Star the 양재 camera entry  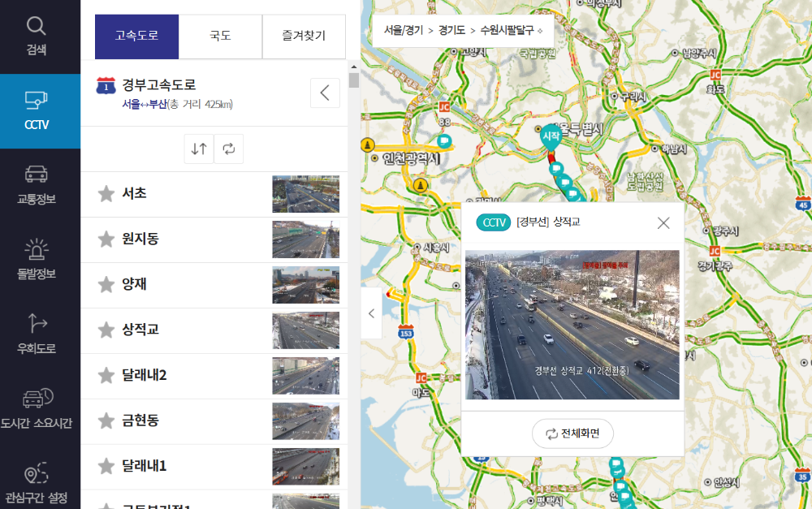tap(105, 284)
